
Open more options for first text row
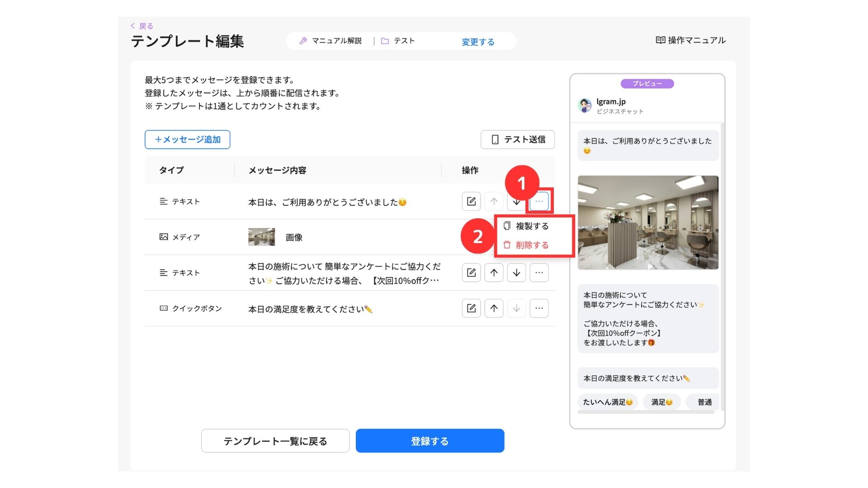[539, 202]
